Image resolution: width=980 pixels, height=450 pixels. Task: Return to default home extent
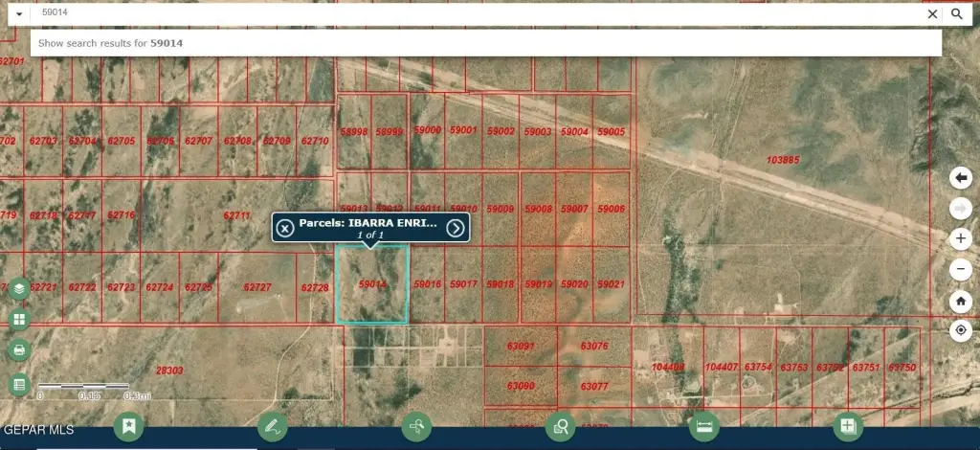962,302
